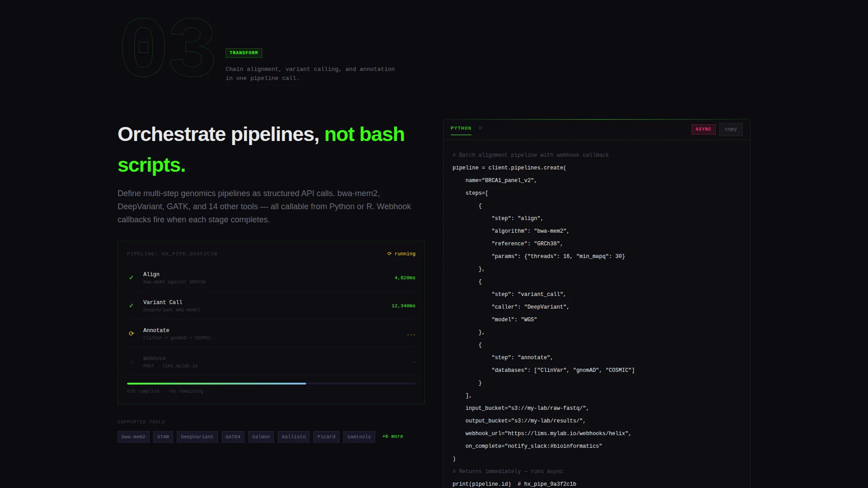
Task: Click the 'Chain alignment, variant calling' description
Action: (x=310, y=74)
